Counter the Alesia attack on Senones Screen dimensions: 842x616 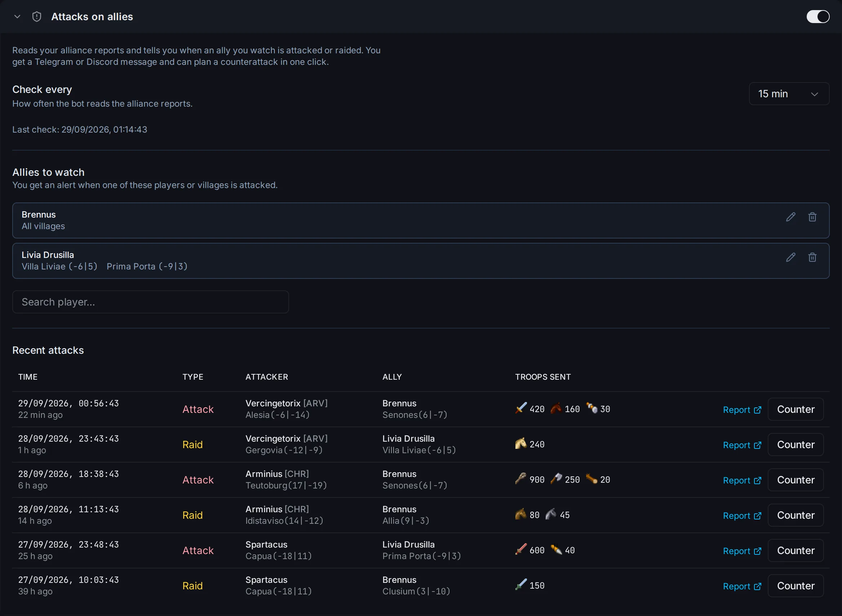pyautogui.click(x=796, y=410)
